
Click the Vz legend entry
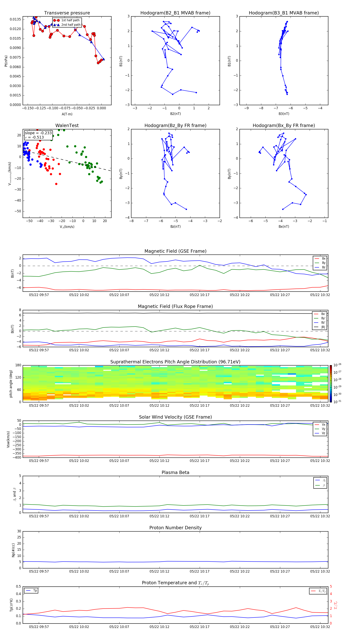[x=320, y=433]
